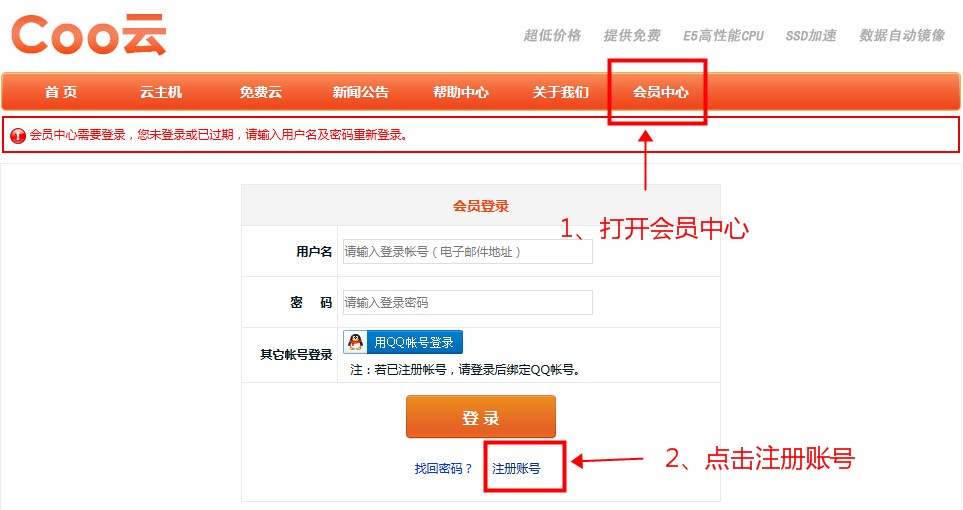Open the 云主机 page
The width and height of the screenshot is (963, 510).
coord(161,92)
